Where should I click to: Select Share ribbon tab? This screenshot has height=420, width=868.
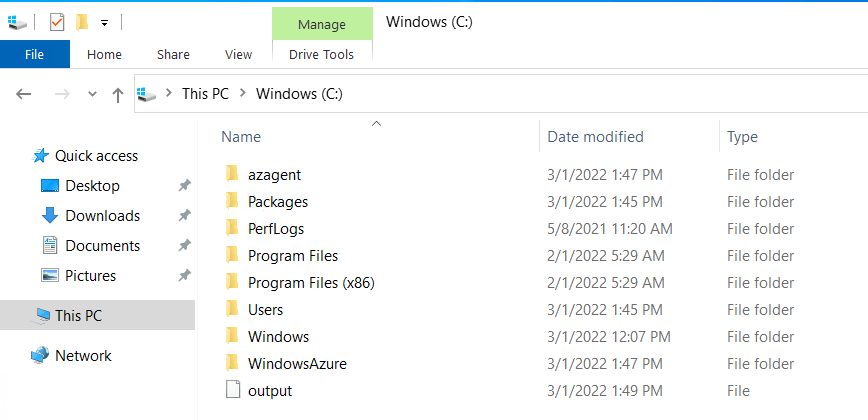point(173,54)
